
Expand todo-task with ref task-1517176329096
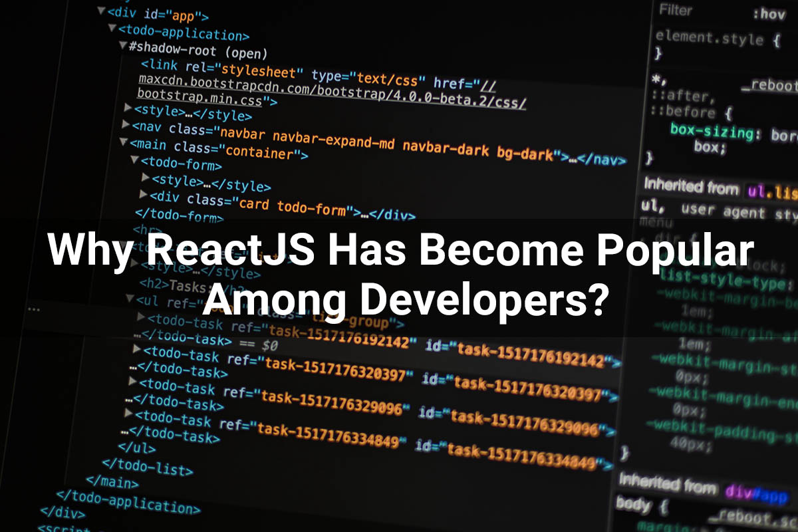(x=133, y=381)
